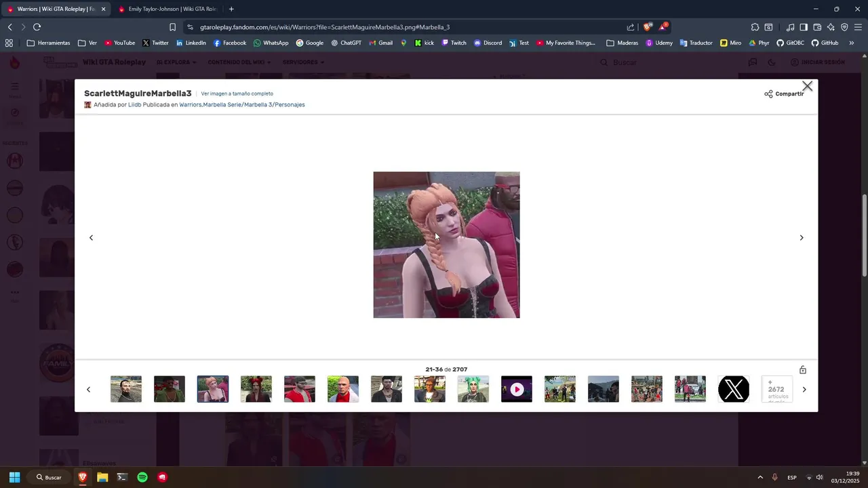Expand the EXPLORA wiki menu
The height and width of the screenshot is (488, 868).
176,62
